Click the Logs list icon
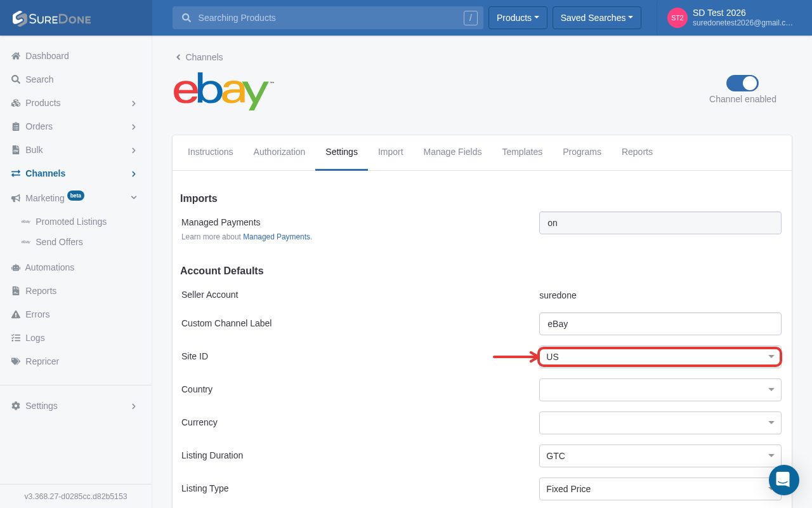812x508 pixels. [x=16, y=338]
